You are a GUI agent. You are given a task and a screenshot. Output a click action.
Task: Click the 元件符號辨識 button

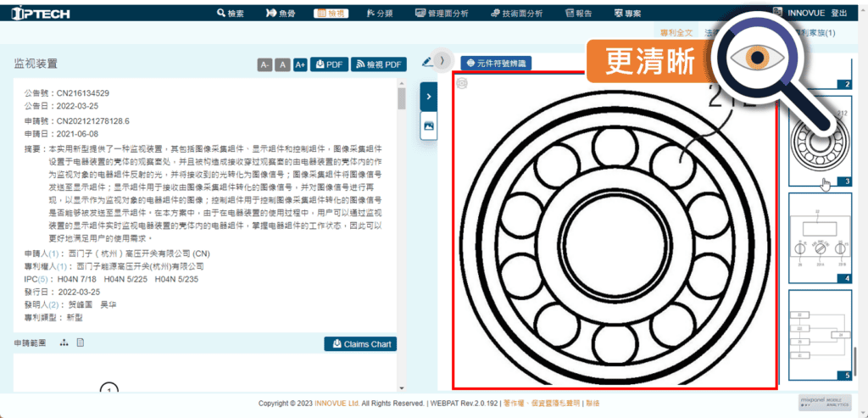point(496,63)
